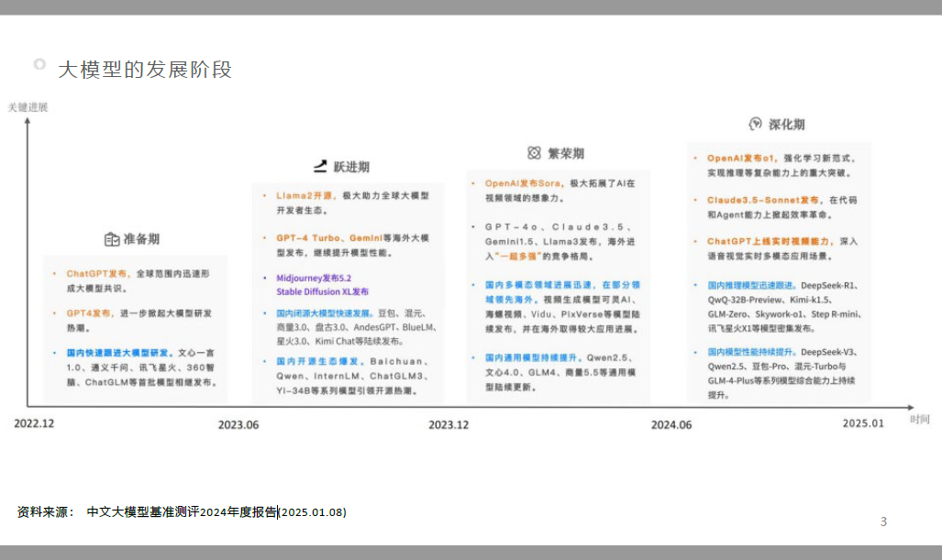Select the 跃进期 heading text
942x560 pixels.
351,167
